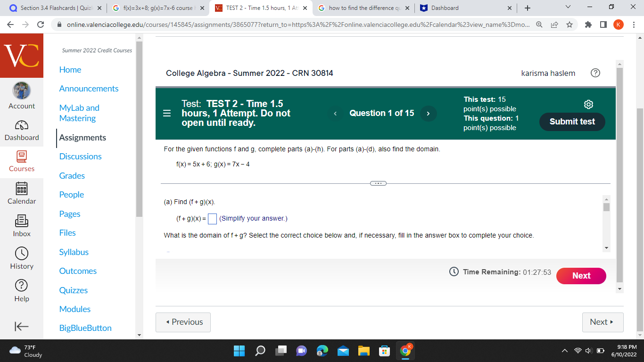
Task: Open the Chrome tab search chevron
Action: pyautogui.click(x=567, y=8)
